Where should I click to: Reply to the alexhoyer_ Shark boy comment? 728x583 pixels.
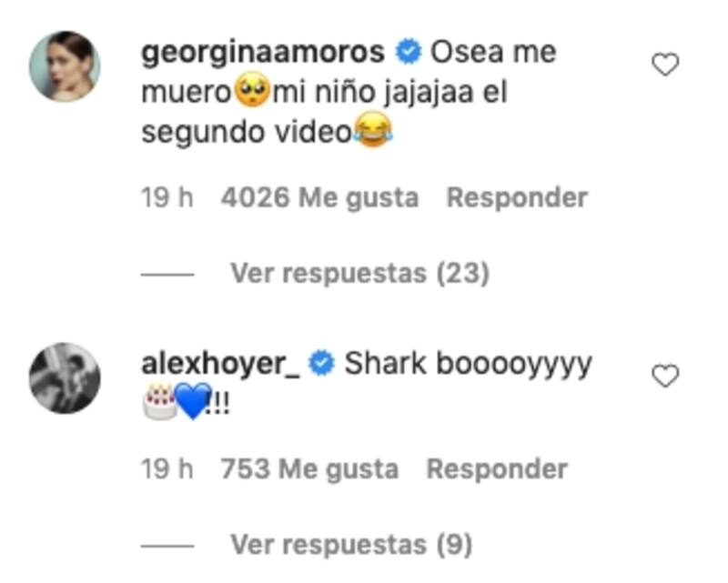(x=497, y=469)
